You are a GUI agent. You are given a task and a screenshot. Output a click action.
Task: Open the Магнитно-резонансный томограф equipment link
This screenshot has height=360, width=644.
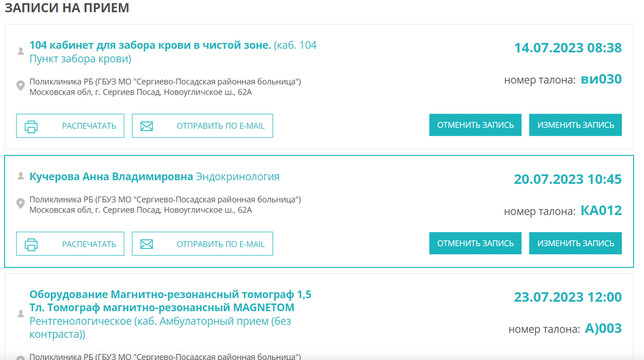click(170, 301)
